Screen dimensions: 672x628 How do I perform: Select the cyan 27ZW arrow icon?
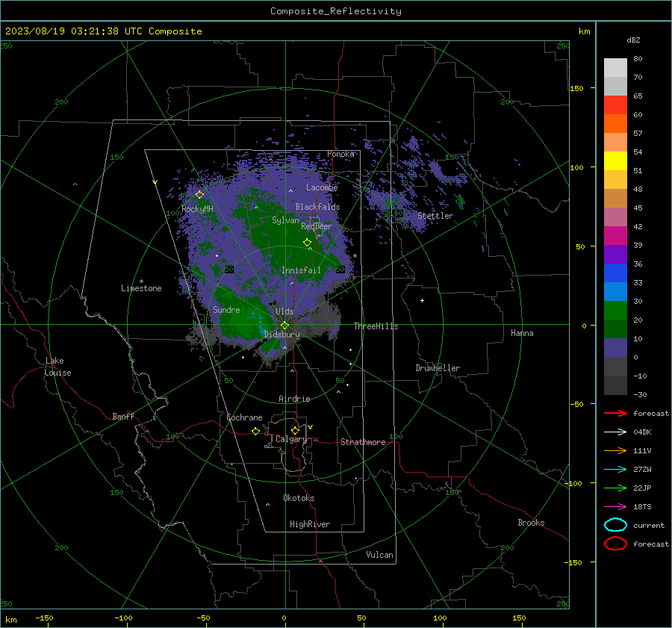coord(615,470)
